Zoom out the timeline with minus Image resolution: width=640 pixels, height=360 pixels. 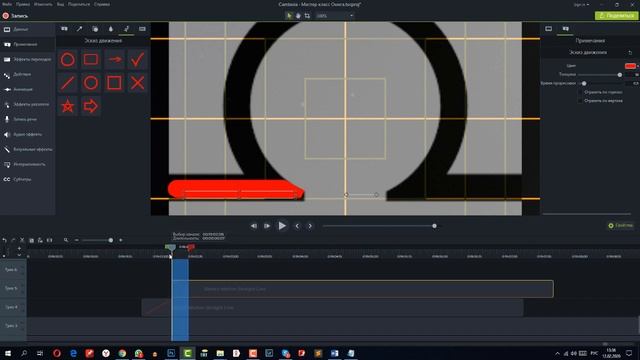(77, 240)
